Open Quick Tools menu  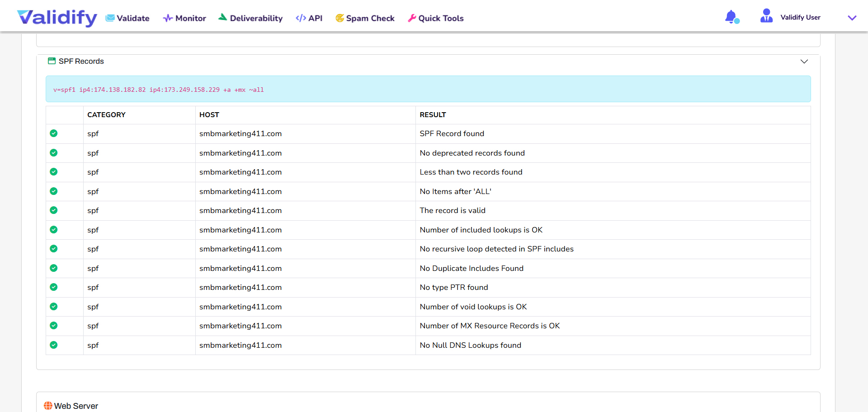click(436, 18)
